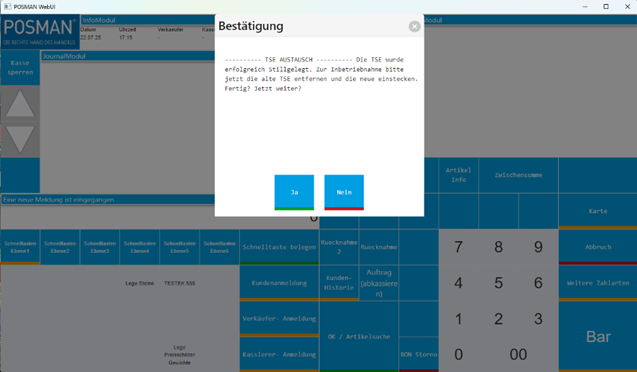Choose Bar payment
This screenshot has width=637, height=372.
coord(598,337)
